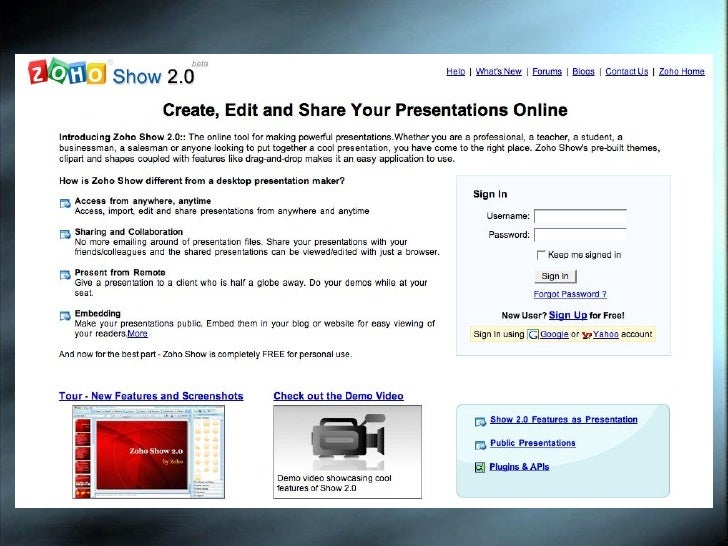
Task: Click the 'beta' label near logo
Action: 200,64
